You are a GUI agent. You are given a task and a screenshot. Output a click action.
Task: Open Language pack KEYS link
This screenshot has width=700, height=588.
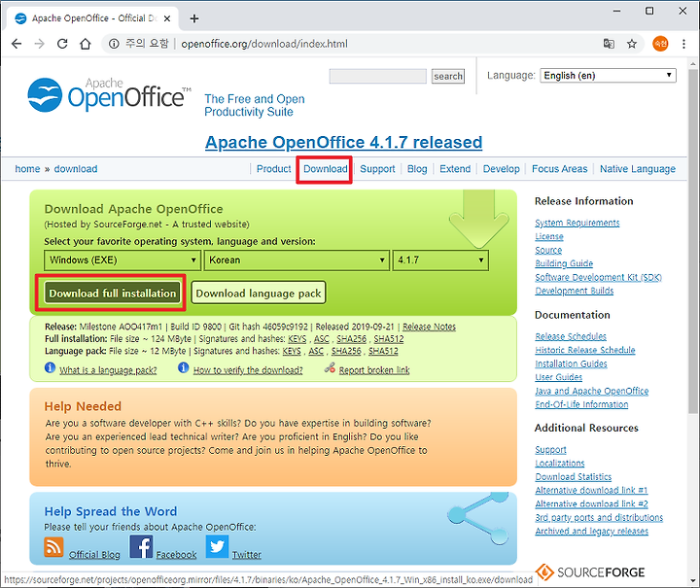tap(292, 351)
